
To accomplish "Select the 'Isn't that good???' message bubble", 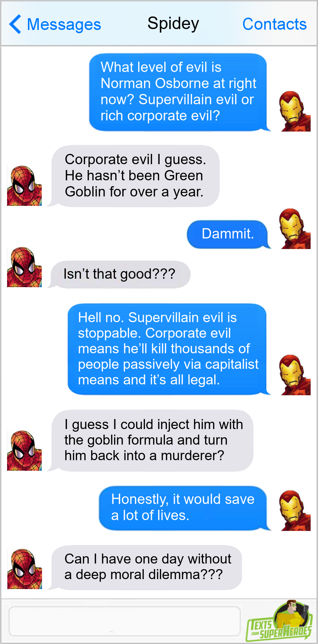I will point(119,274).
